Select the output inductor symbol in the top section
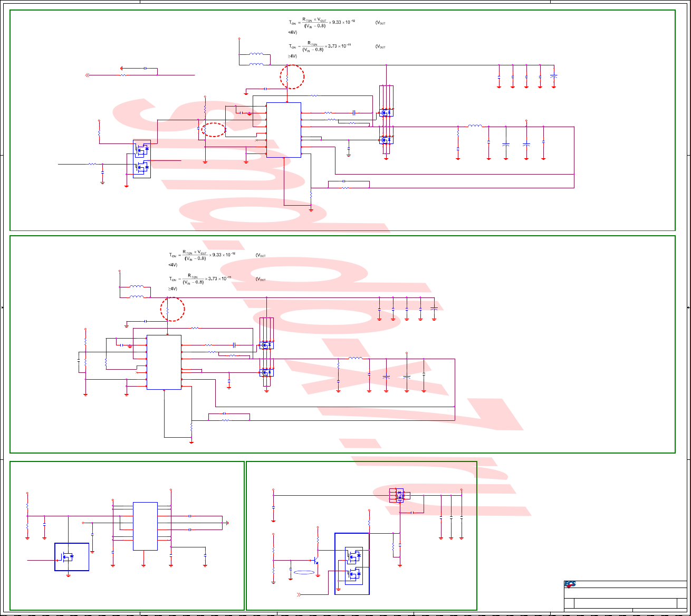 pos(475,126)
